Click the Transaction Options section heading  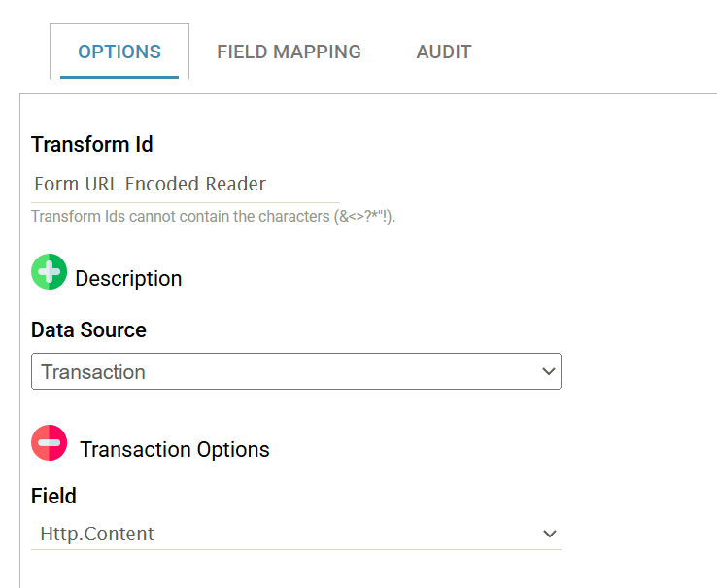coord(175,450)
